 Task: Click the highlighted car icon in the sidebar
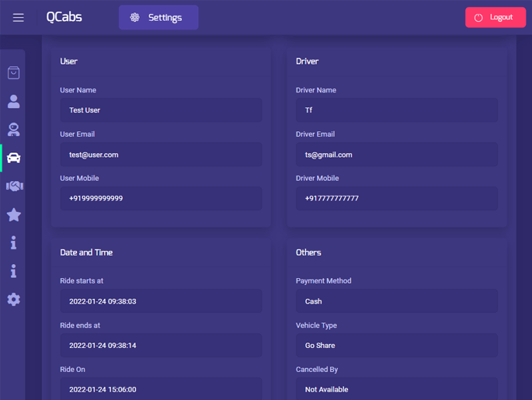coord(14,158)
